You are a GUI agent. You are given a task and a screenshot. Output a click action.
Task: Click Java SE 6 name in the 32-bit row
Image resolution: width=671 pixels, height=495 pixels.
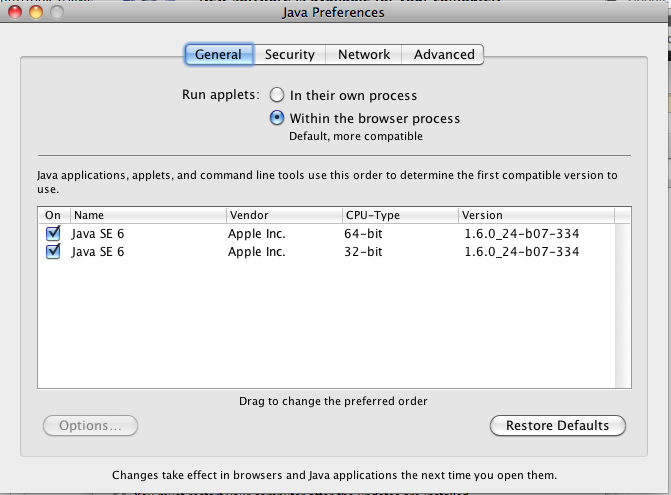[98, 252]
